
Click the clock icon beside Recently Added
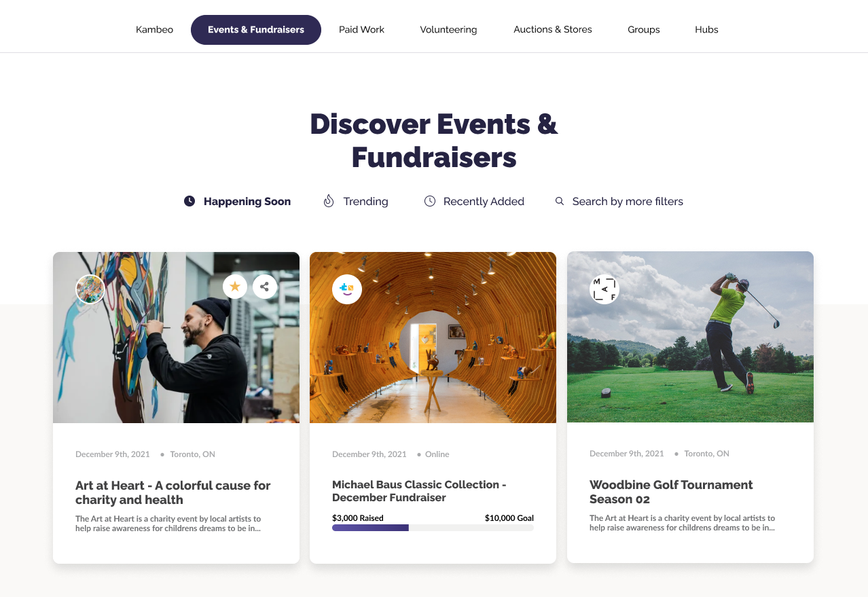430,201
